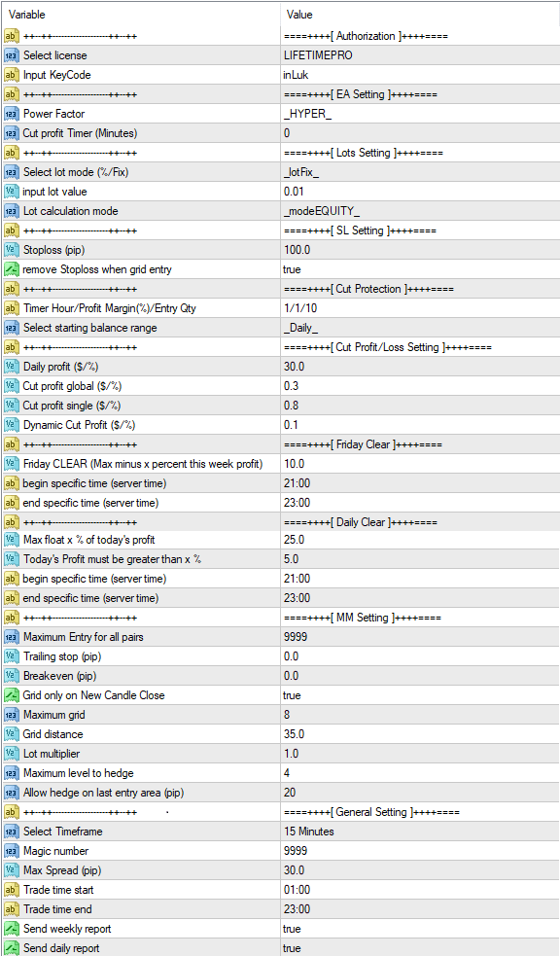Click the icon beside Lot multiplier
560x956 pixels.
[x=12, y=754]
